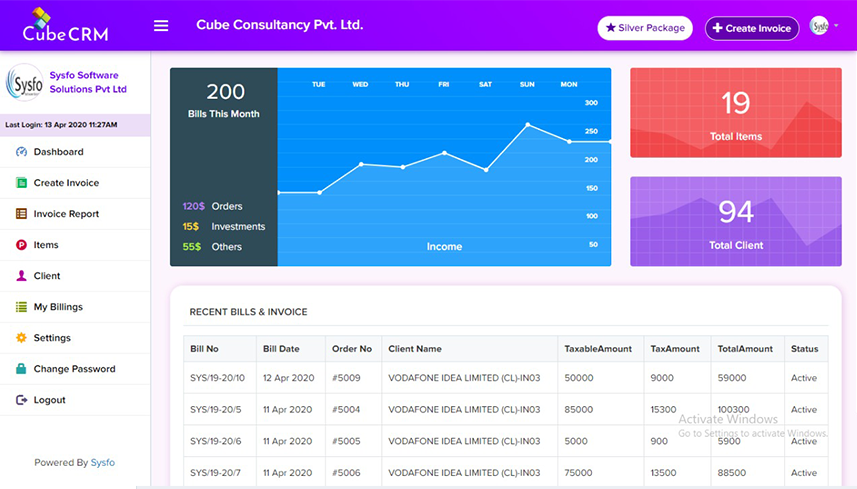Image resolution: width=857 pixels, height=489 pixels.
Task: Click the Sysfo company logo in sidebar
Action: (x=25, y=83)
